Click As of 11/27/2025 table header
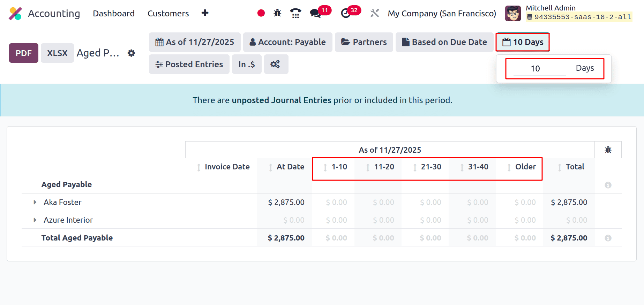Viewport: 644px width, 305px height. pyautogui.click(x=390, y=150)
